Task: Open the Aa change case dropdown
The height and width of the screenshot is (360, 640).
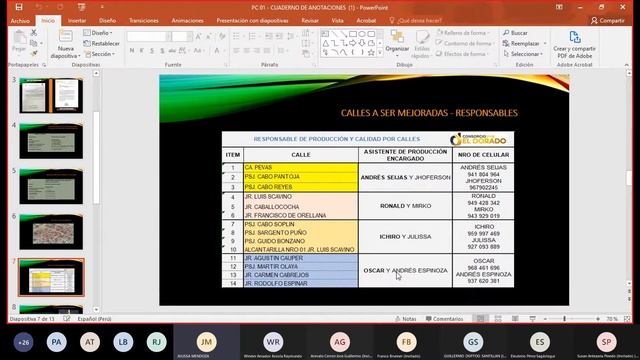Action: [x=198, y=51]
